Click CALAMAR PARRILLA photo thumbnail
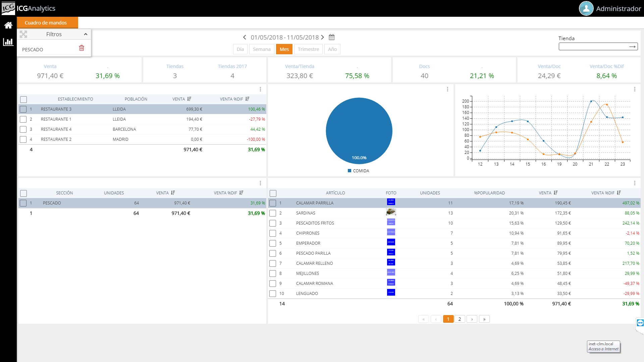This screenshot has width=644, height=362. coord(391,202)
